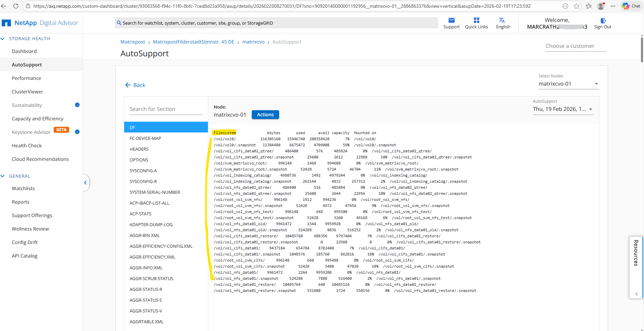Go back using the Back arrow
The height and width of the screenshot is (331, 644).
coord(128,85)
